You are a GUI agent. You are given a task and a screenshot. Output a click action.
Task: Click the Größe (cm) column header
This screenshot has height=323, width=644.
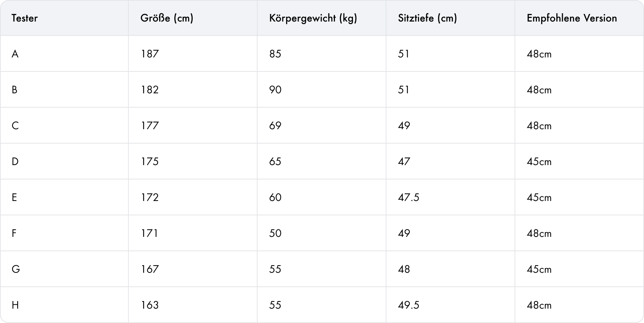coord(167,18)
